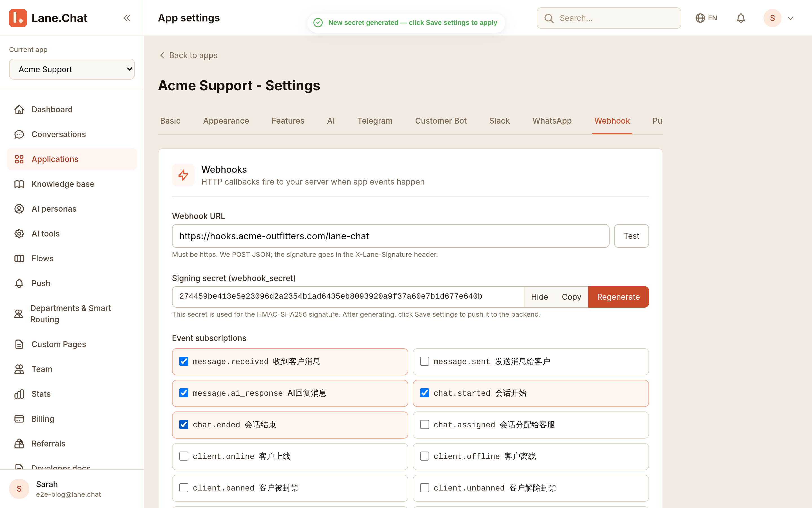Open Dashboard via house icon
The image size is (812, 508).
click(19, 110)
